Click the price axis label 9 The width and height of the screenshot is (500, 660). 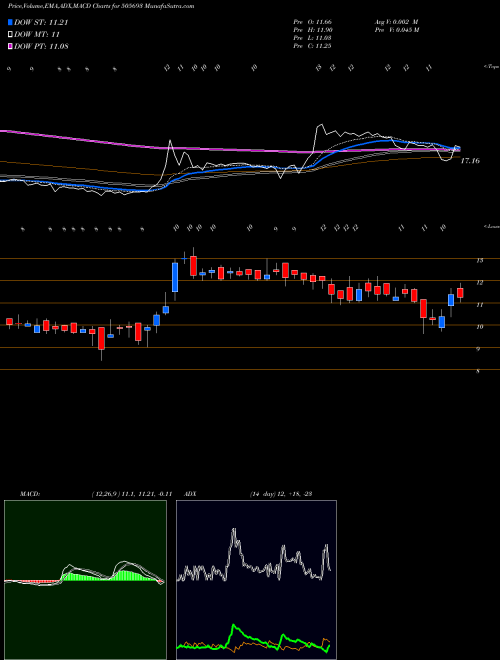(478, 349)
